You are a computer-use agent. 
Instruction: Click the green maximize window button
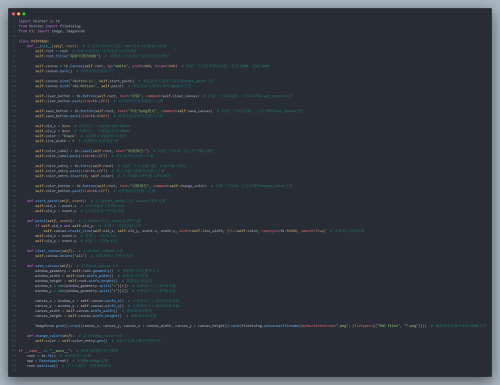pyautogui.click(x=24, y=14)
